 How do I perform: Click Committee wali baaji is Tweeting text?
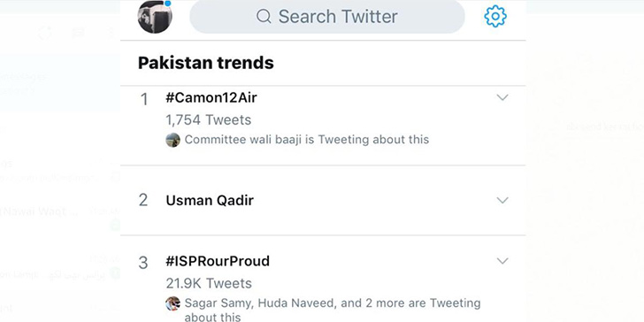[x=307, y=140]
